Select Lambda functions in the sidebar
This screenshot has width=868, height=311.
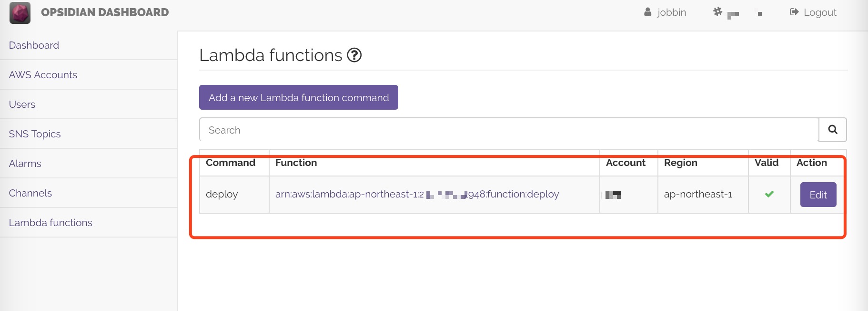click(x=50, y=223)
